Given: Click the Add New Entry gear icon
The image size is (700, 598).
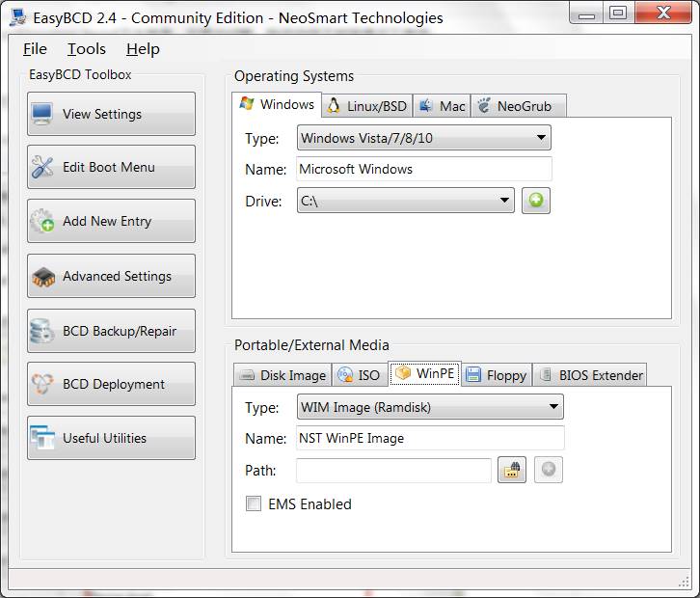Looking at the screenshot, I should (42, 221).
